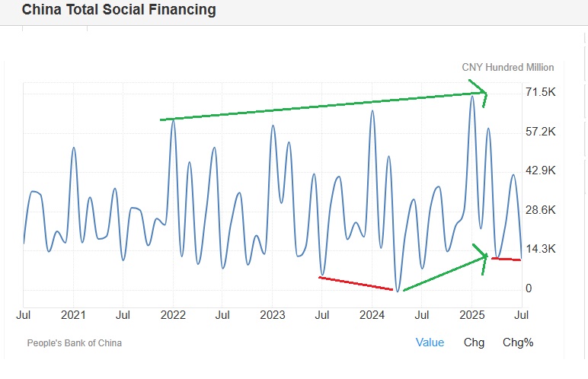The image size is (588, 379).
Task: Click the green arrowhead at the top-right peak
Action: pyautogui.click(x=483, y=94)
